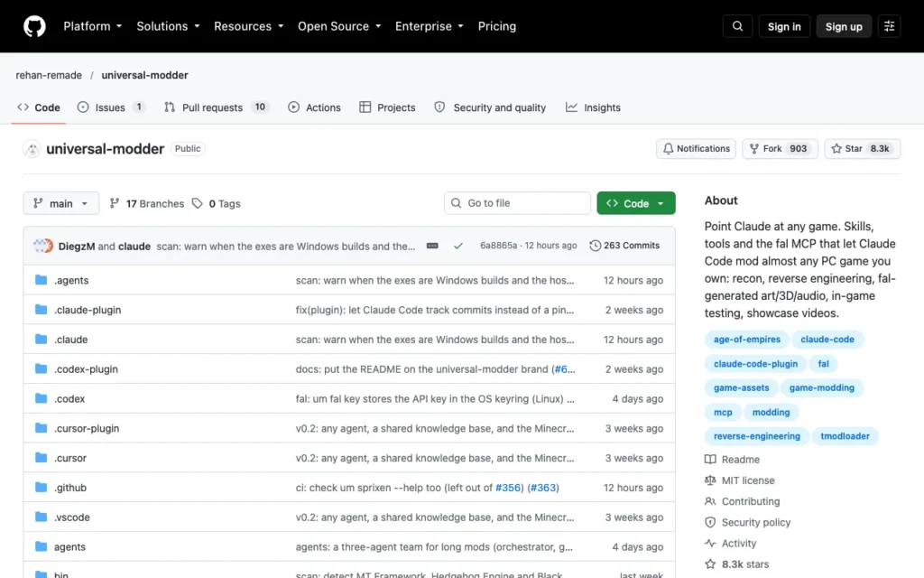Switch to the Insights tab
Screen dimensions: 924x578
tap(593, 107)
